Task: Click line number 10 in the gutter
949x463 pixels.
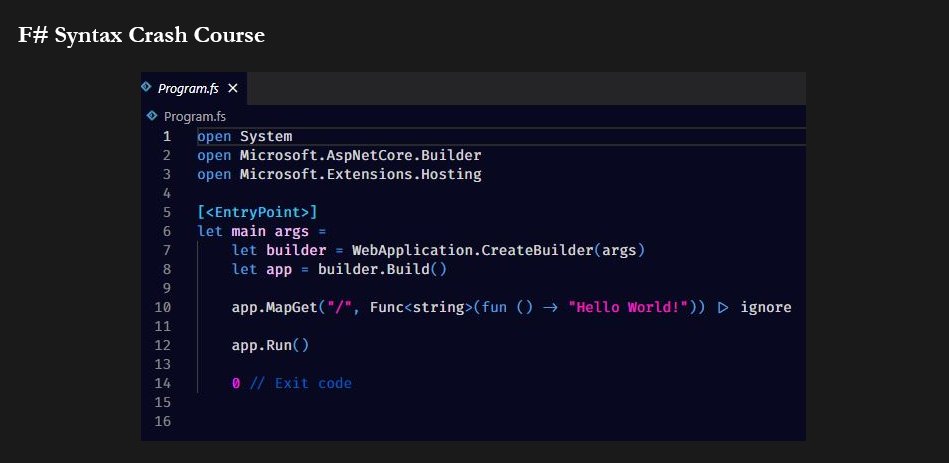Action: 163,307
